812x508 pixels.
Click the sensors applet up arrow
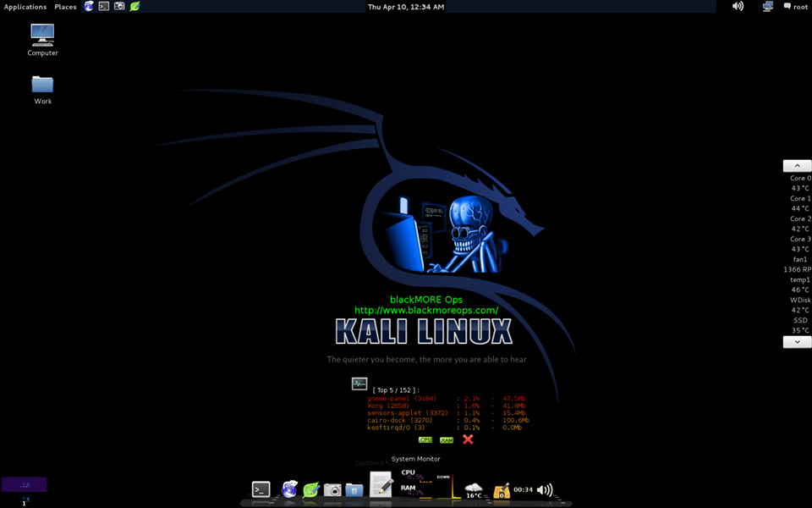coord(797,166)
